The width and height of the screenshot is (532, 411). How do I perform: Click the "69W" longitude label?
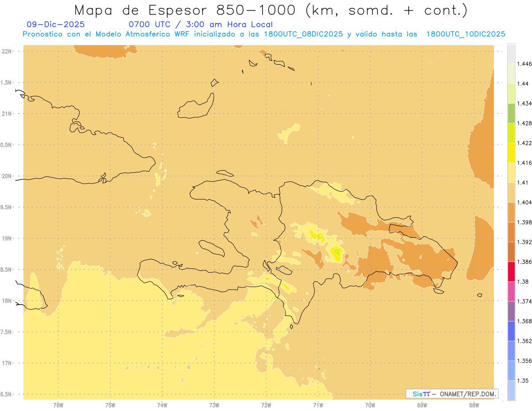tap(422, 405)
